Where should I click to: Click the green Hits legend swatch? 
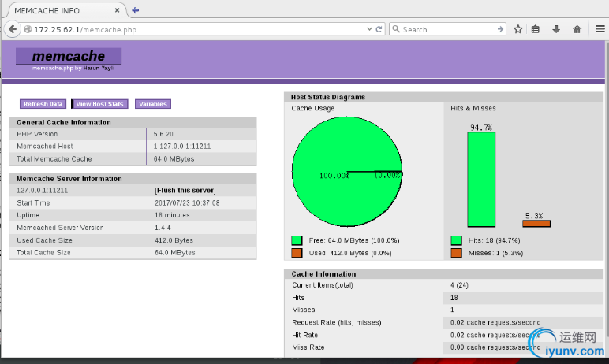[456, 240]
